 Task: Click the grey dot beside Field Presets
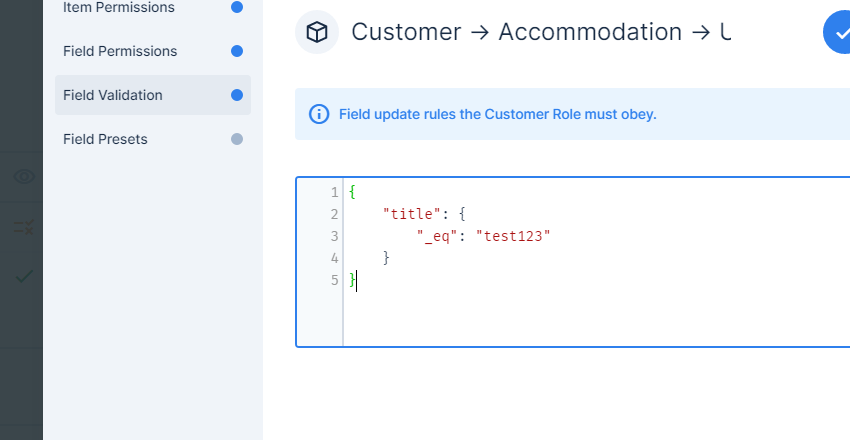coord(237,139)
